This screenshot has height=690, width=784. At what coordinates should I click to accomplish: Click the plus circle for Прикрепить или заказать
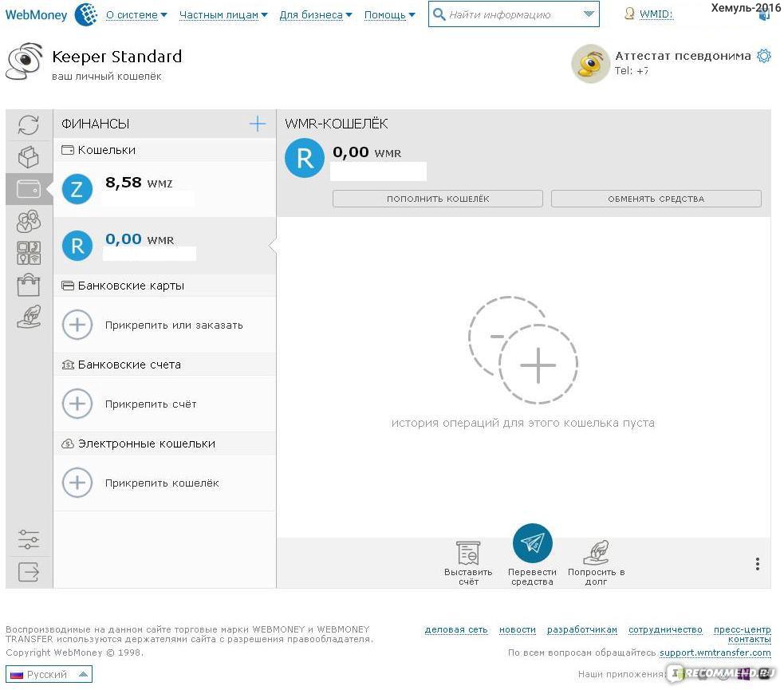point(77,325)
